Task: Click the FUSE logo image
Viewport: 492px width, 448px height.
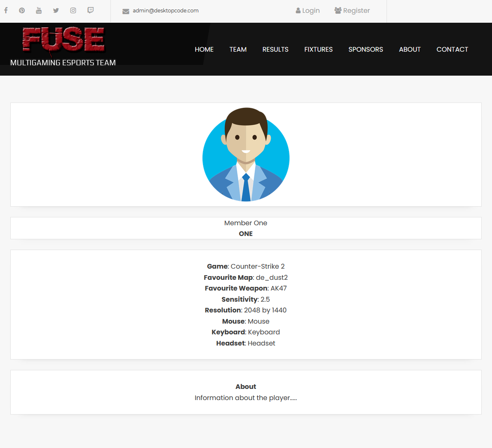Action: coord(63,40)
